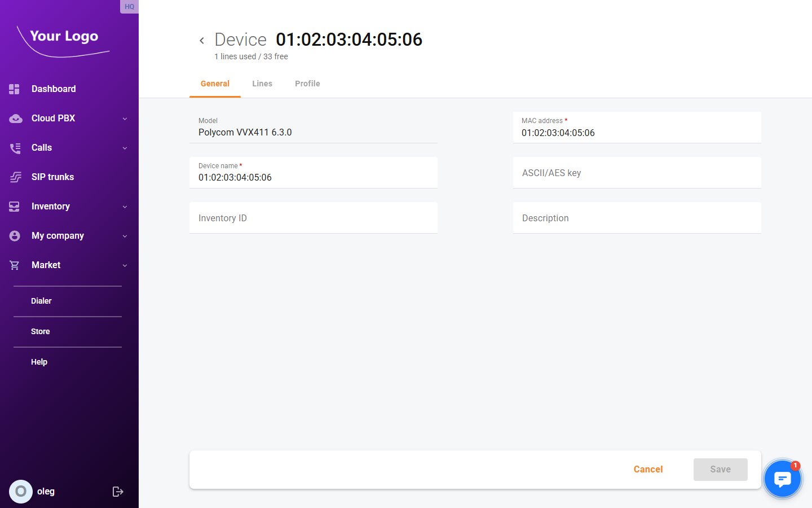Expand the Cloud PBX menu chevron

125,119
